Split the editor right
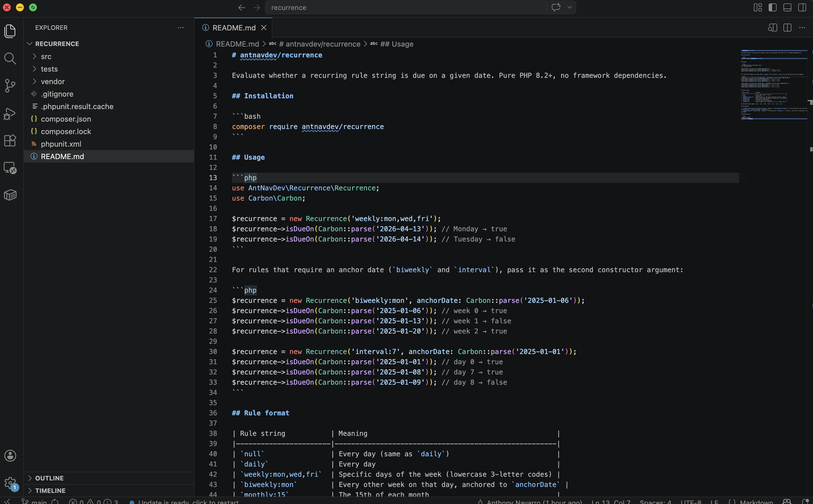 787,28
